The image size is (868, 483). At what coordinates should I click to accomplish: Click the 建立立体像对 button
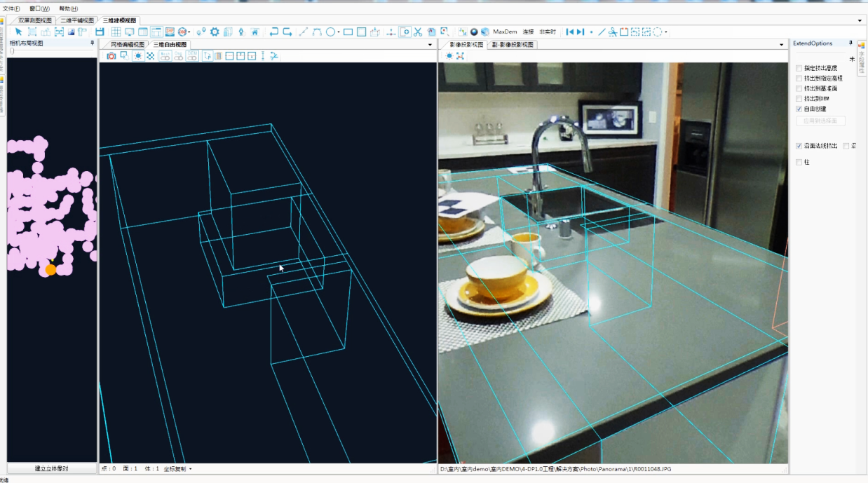(52, 468)
